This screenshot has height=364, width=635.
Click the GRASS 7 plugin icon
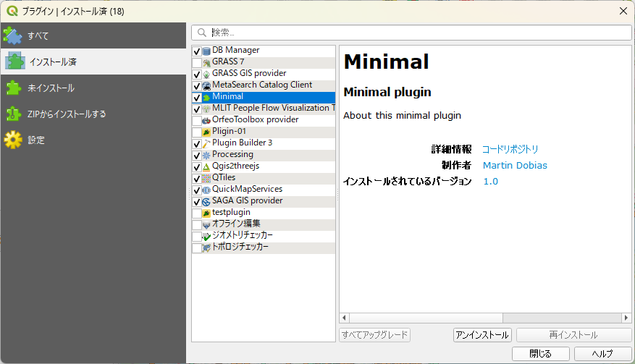pyautogui.click(x=206, y=63)
